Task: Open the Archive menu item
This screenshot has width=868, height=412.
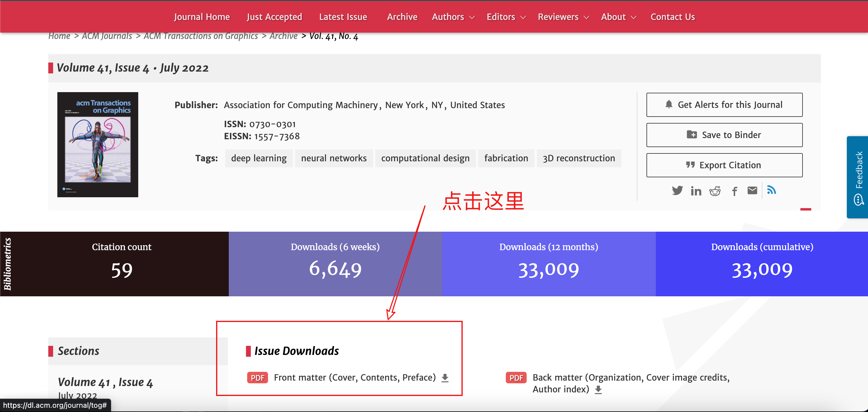Action: coord(402,17)
